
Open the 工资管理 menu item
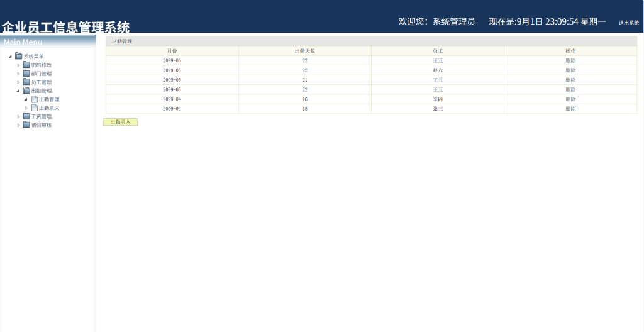(x=42, y=117)
